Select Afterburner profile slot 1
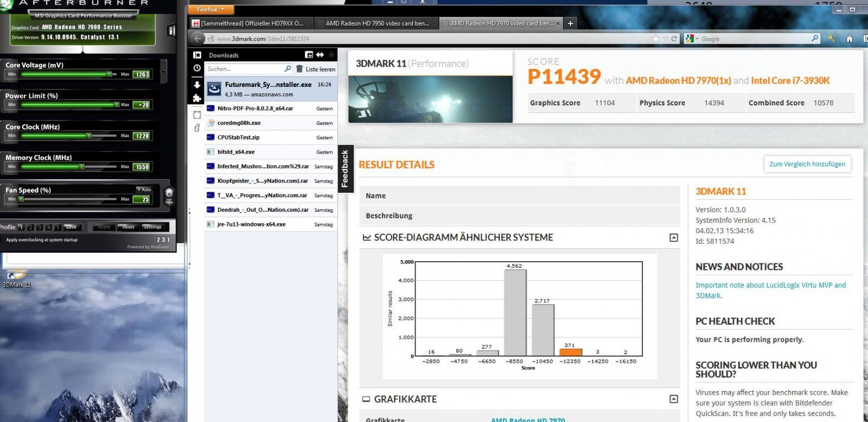The width and height of the screenshot is (868, 422). point(21,227)
